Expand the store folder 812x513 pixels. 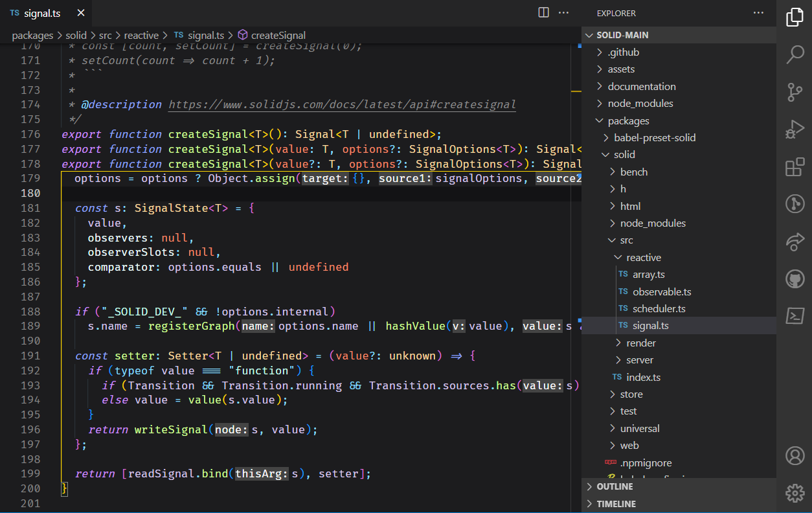679,394
